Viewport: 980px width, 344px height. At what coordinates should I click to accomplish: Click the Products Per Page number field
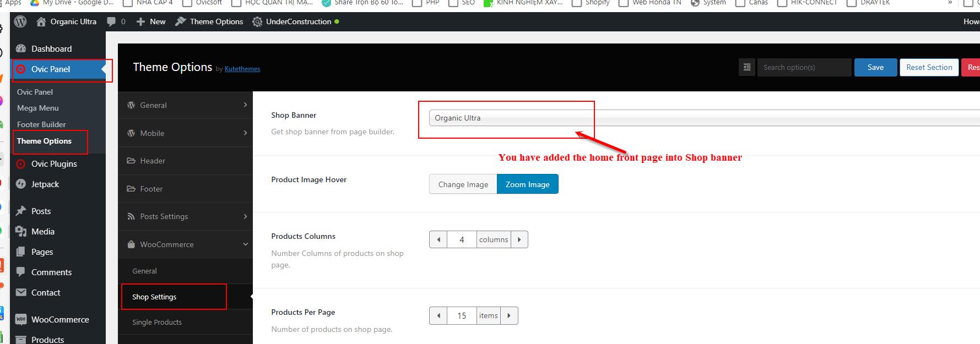[462, 315]
